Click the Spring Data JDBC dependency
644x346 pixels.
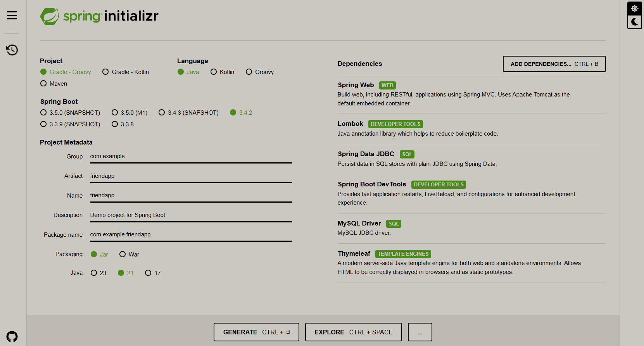coord(471,159)
